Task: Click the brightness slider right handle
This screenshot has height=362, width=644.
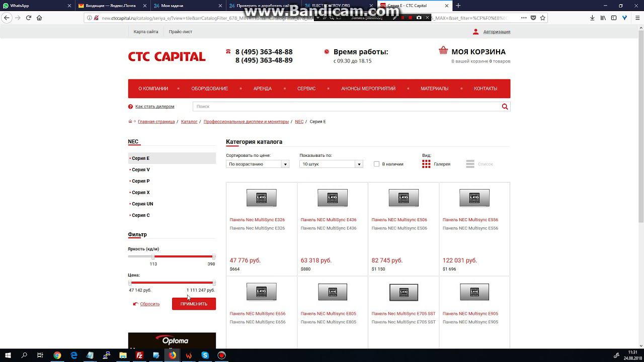Action: pyautogui.click(x=214, y=256)
